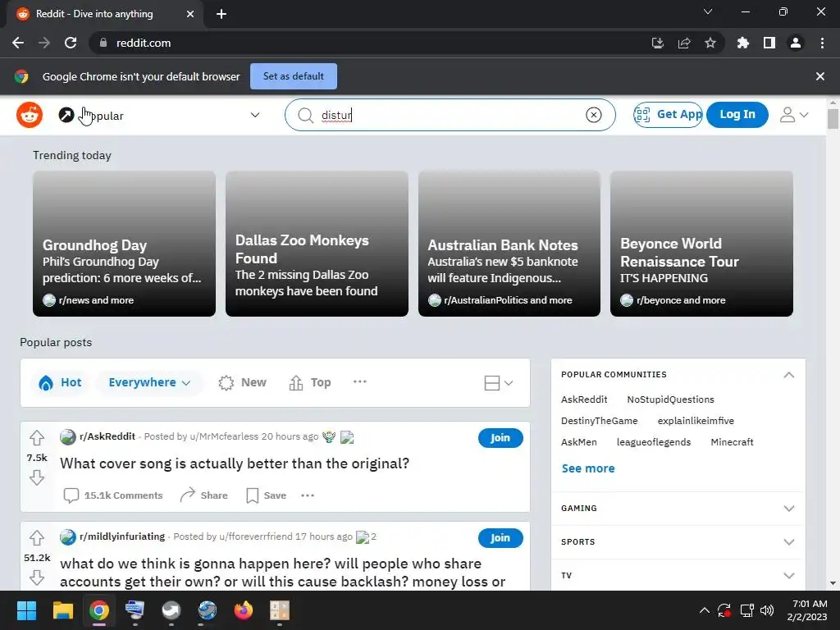The height and width of the screenshot is (630, 840).
Task: Downvote the cover song AskReddit post
Action: tap(36, 477)
